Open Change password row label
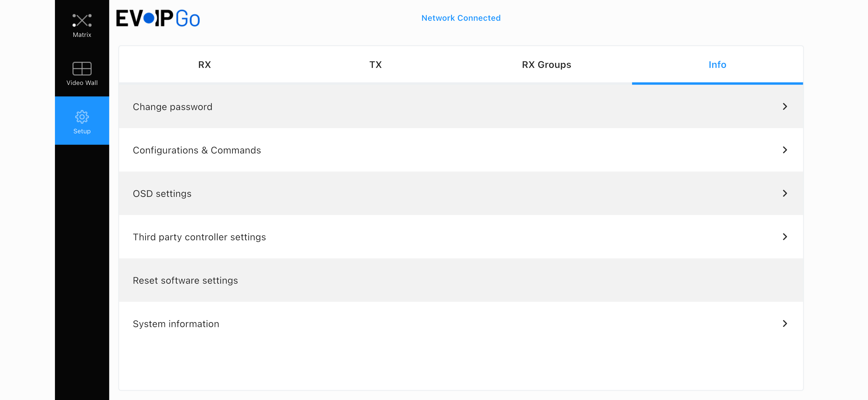This screenshot has width=868, height=400. click(173, 107)
